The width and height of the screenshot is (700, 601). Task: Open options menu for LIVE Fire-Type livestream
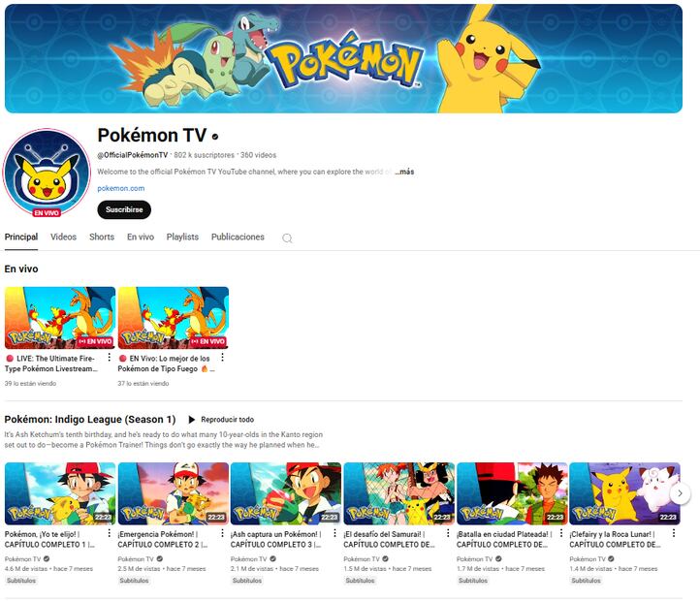tap(110, 358)
